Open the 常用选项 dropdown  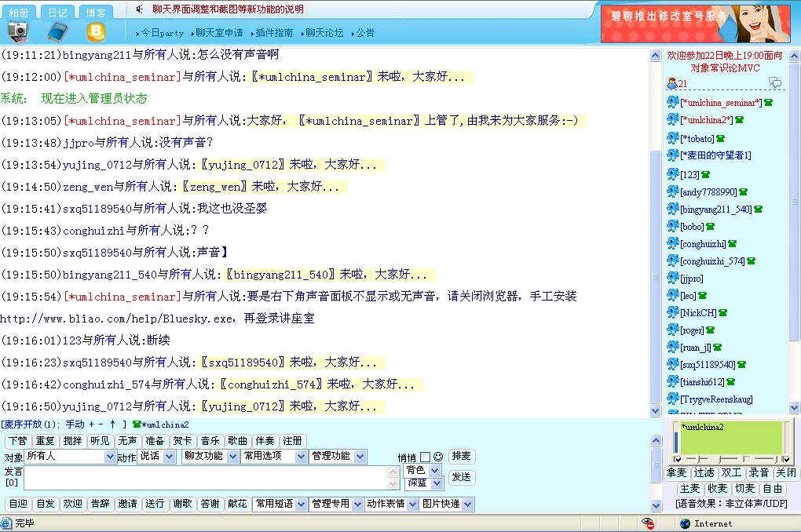tap(274, 457)
